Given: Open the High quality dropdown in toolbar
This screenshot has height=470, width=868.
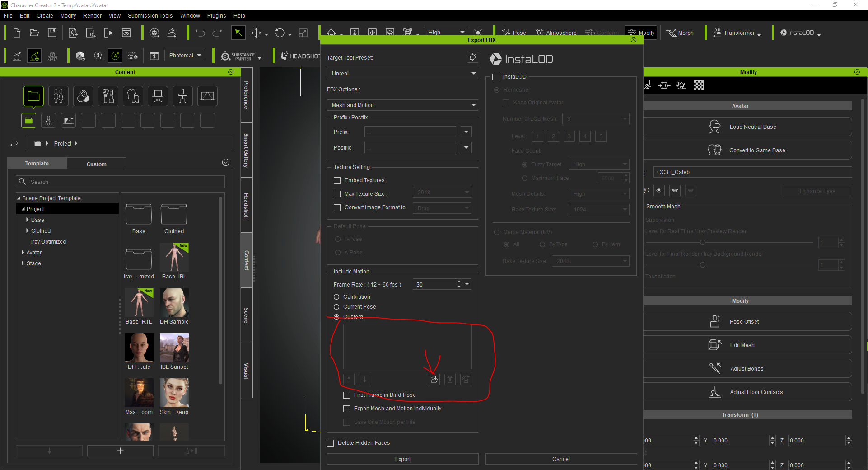Looking at the screenshot, I should coord(446,33).
